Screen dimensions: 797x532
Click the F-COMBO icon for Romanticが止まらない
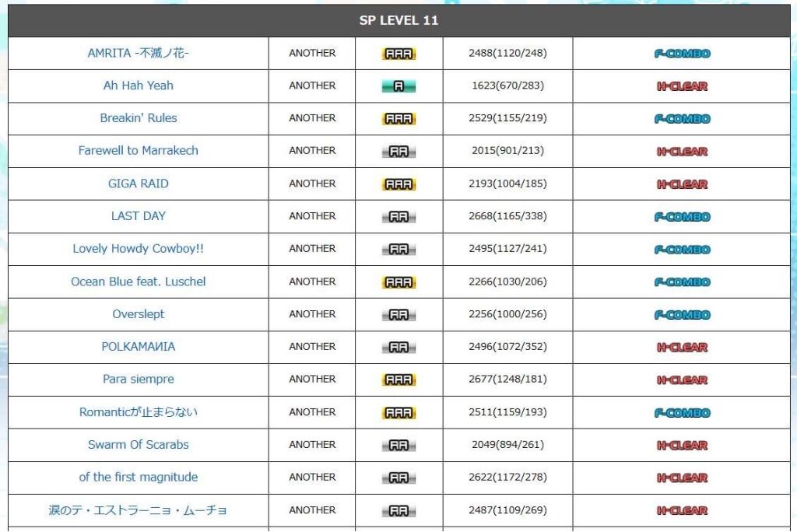[x=682, y=412]
